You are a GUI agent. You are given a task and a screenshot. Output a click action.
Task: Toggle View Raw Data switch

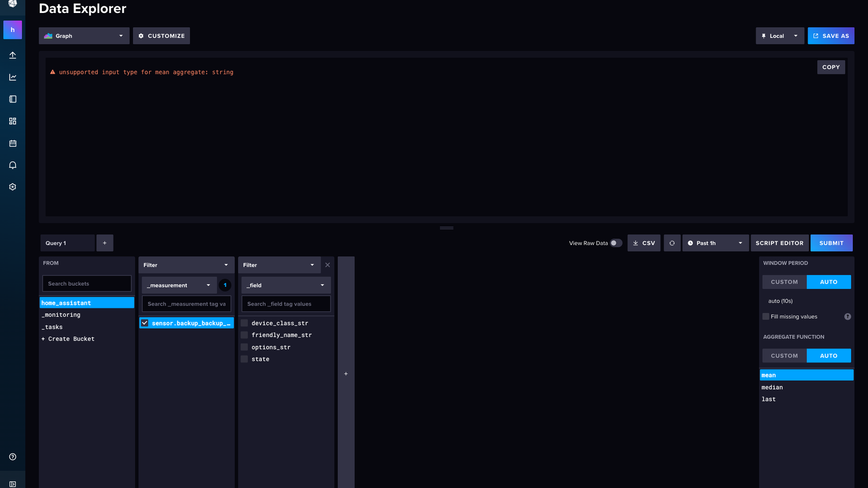pyautogui.click(x=616, y=243)
